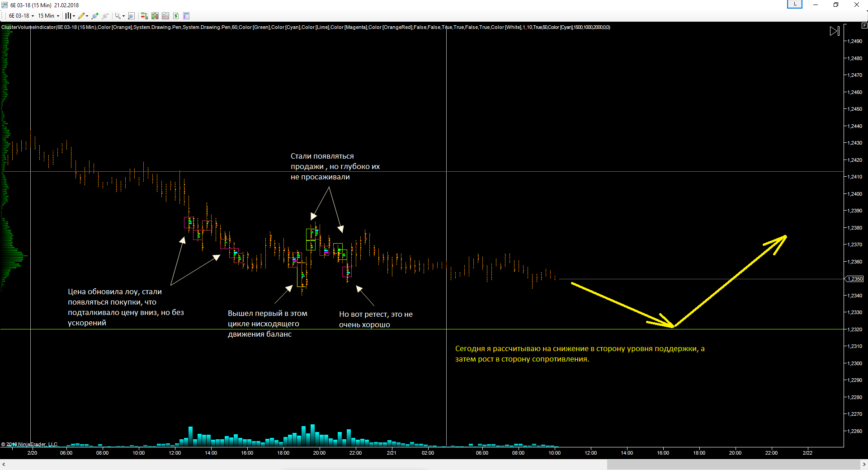868x470 pixels.
Task: Select the ClusterVolumeIndicator label text
Action: pos(306,27)
